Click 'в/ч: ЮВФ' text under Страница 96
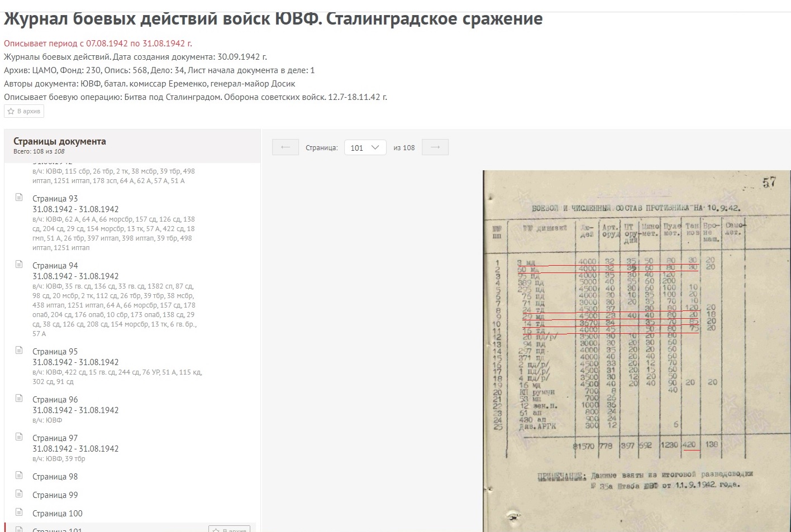 [47, 420]
